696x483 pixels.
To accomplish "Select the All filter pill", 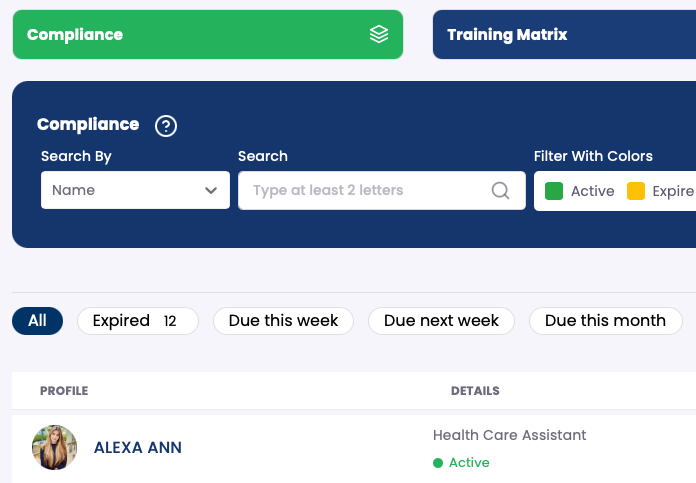I will [x=37, y=321].
